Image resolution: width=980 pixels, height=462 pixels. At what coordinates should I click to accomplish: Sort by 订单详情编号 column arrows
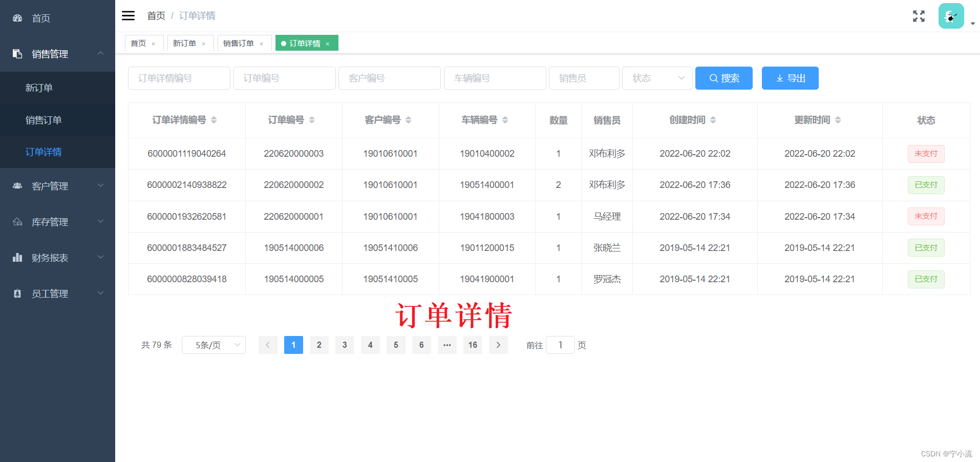pyautogui.click(x=214, y=120)
